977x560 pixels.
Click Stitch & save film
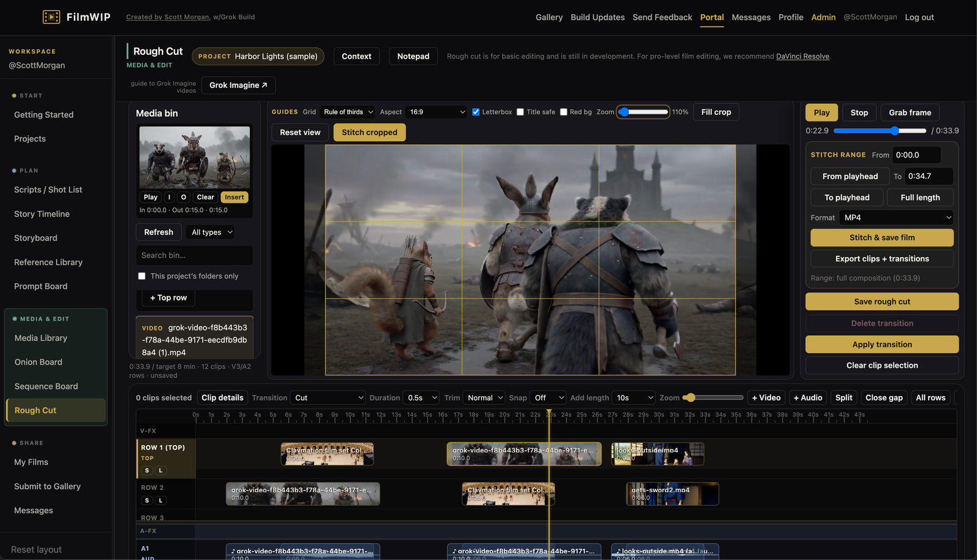coord(882,238)
